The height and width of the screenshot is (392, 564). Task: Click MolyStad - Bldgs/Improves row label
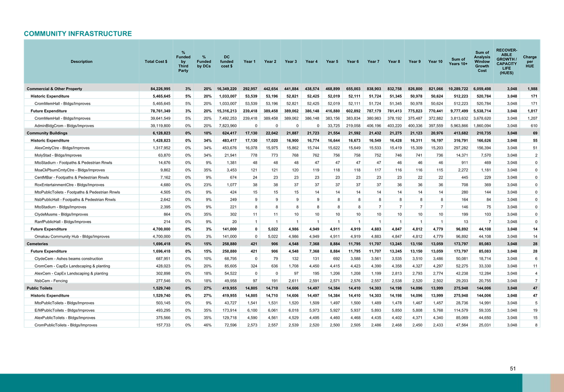(58, 155)
